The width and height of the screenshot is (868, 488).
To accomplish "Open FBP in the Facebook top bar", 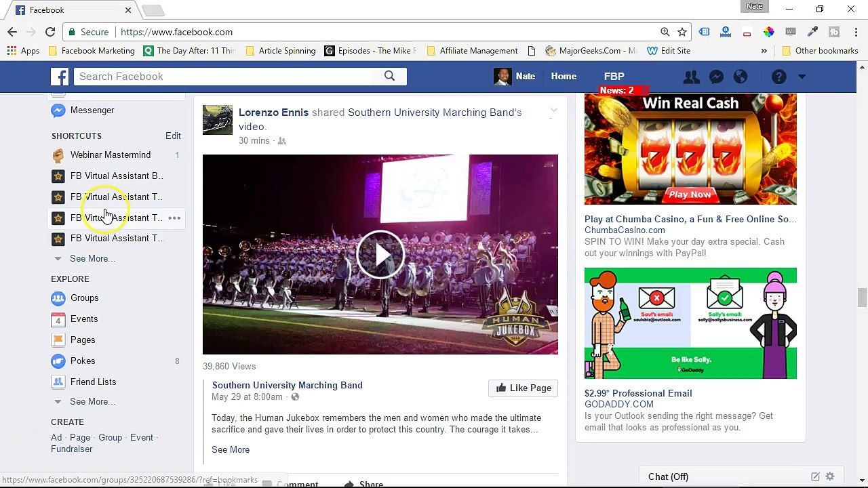I will tap(614, 77).
